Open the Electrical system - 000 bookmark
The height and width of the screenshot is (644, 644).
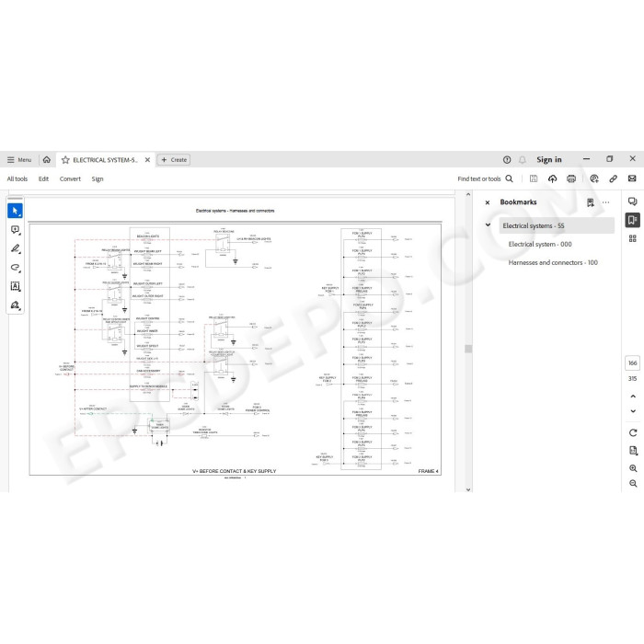pyautogui.click(x=540, y=245)
